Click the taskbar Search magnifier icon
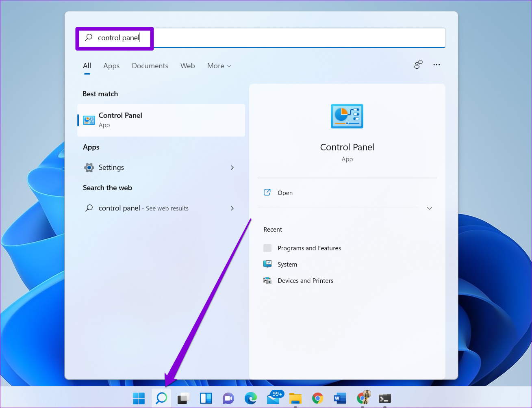 click(161, 398)
